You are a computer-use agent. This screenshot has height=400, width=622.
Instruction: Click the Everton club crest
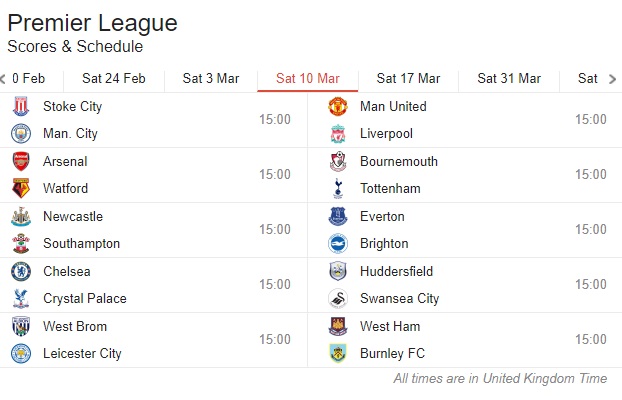click(338, 217)
